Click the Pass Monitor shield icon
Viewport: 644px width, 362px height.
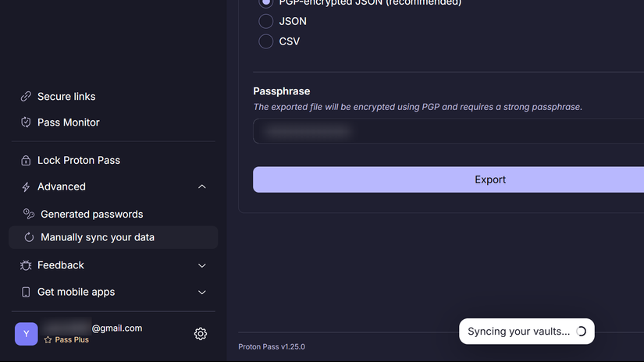26,122
